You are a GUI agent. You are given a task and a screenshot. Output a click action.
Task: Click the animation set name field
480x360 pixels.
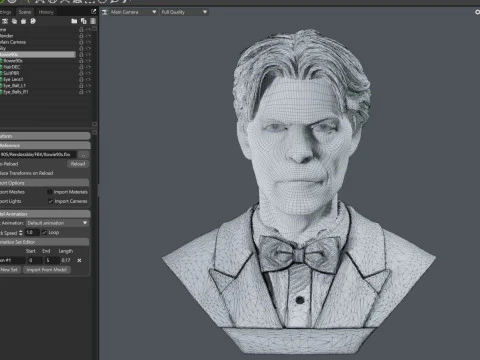point(12,260)
